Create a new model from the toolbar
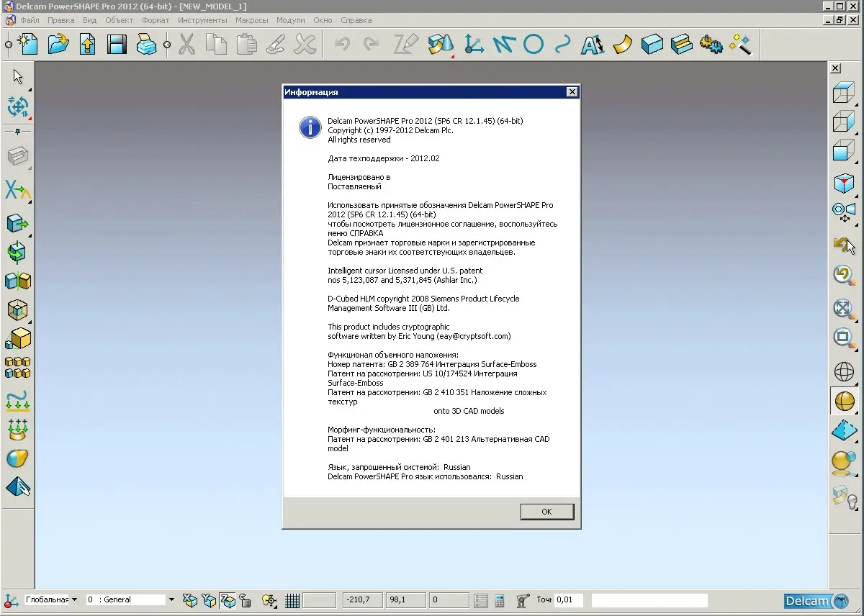Viewport: 864px width, 616px height. [x=27, y=45]
